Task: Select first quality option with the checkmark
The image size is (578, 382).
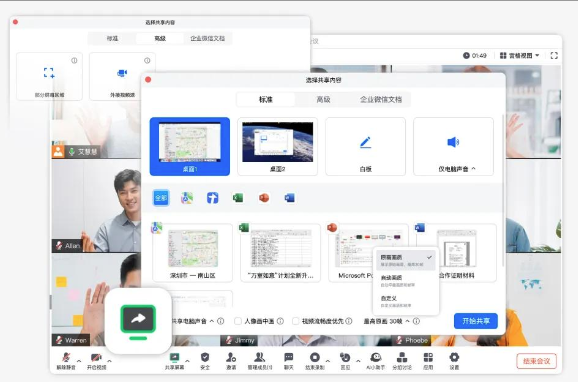Action: (405, 260)
